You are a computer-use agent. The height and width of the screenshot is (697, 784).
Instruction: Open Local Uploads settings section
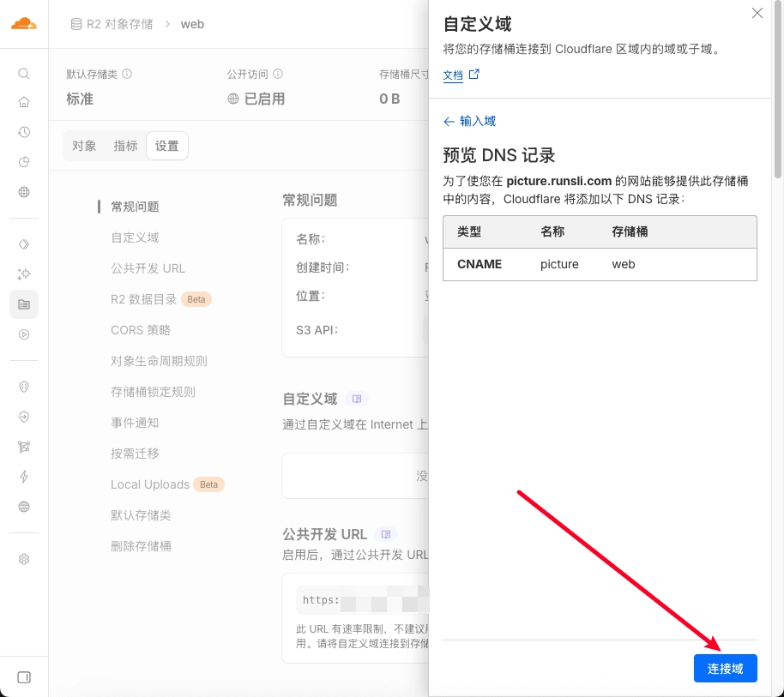(150, 484)
